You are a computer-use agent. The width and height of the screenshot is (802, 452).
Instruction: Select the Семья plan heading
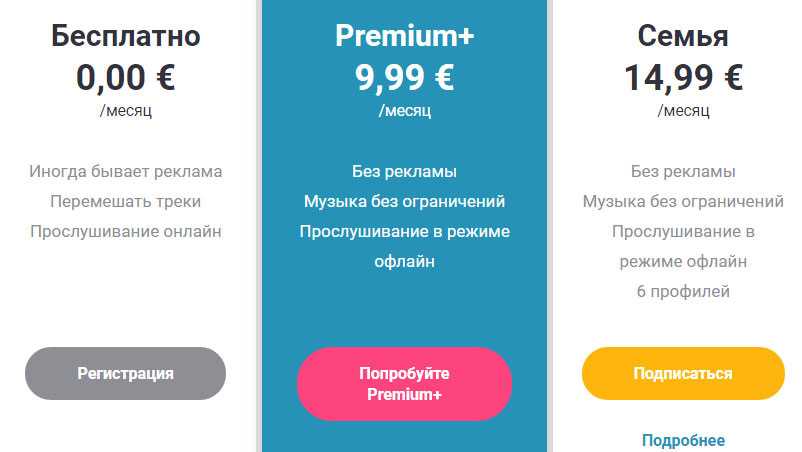point(683,37)
